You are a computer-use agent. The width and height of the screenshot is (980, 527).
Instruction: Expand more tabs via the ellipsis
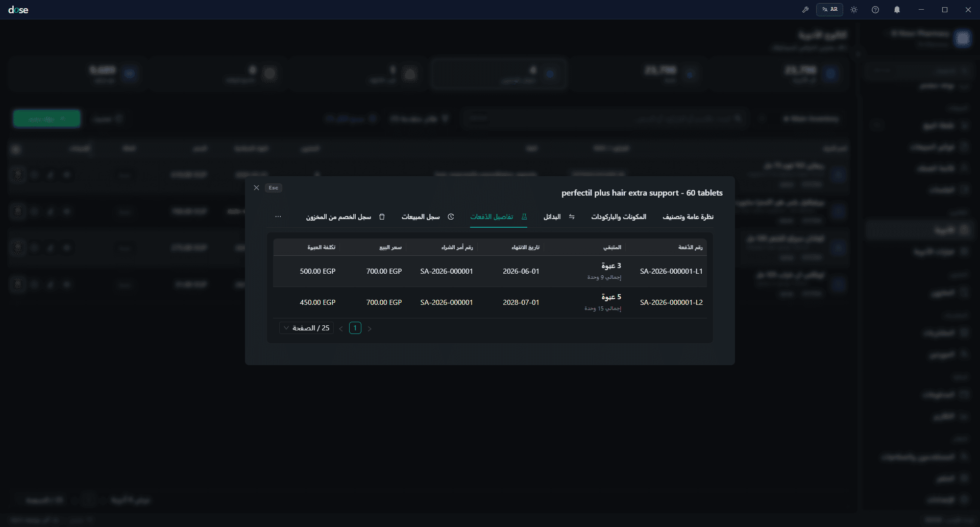(x=278, y=217)
